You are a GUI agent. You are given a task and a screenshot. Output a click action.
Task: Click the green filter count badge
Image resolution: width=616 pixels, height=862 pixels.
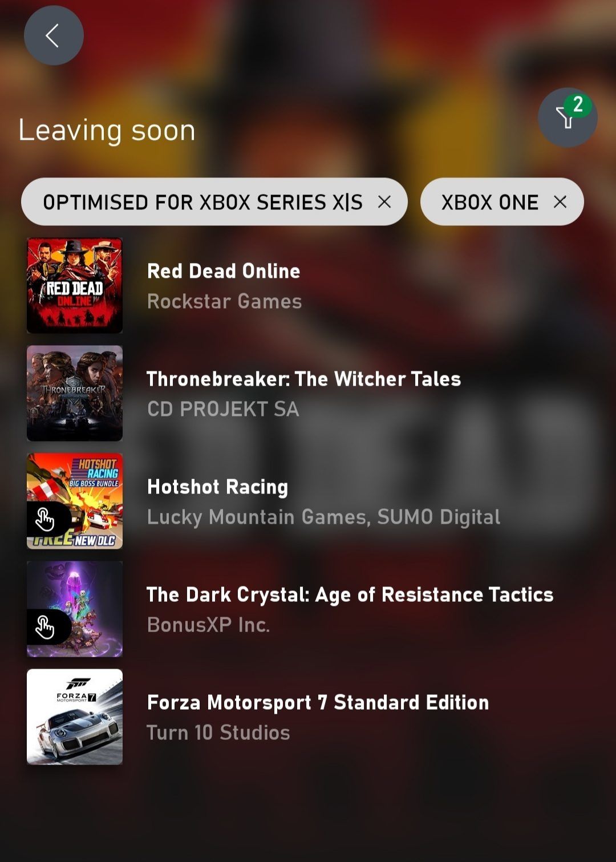[578, 104]
